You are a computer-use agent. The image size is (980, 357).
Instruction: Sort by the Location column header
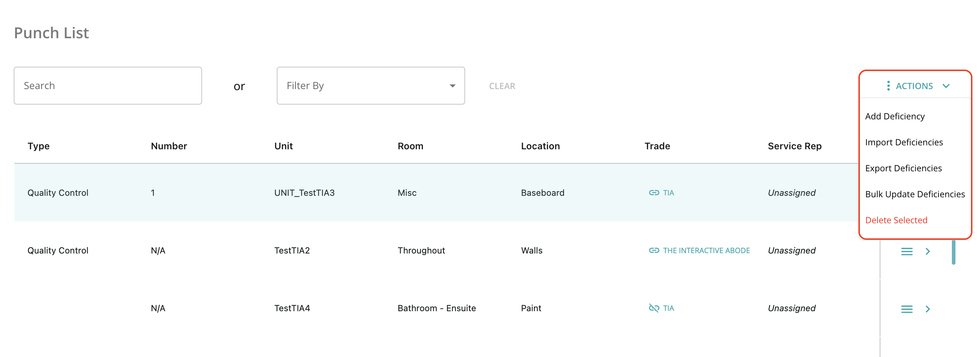(540, 146)
